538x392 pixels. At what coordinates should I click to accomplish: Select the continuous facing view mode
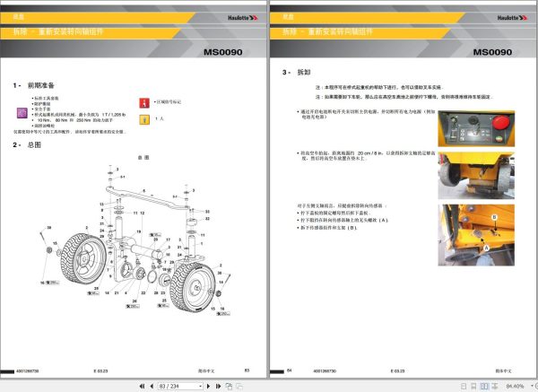click(x=495, y=386)
